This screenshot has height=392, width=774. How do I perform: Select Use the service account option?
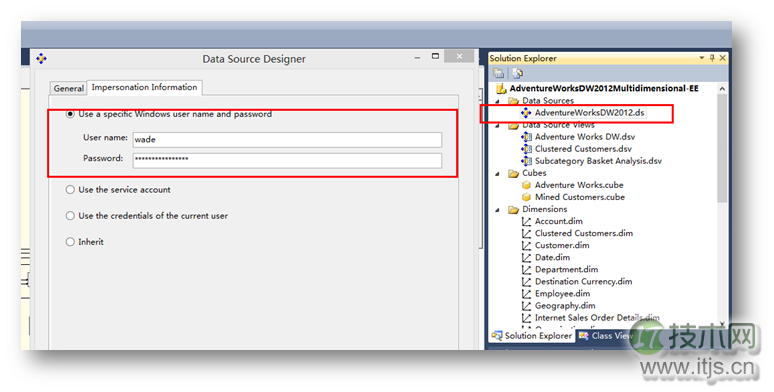pos(70,190)
